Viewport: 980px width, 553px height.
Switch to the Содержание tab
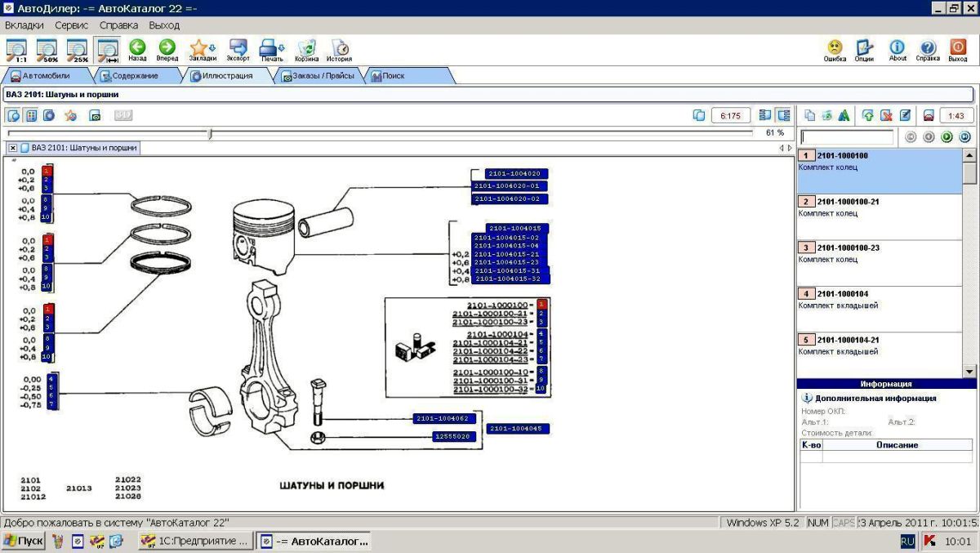pyautogui.click(x=136, y=76)
